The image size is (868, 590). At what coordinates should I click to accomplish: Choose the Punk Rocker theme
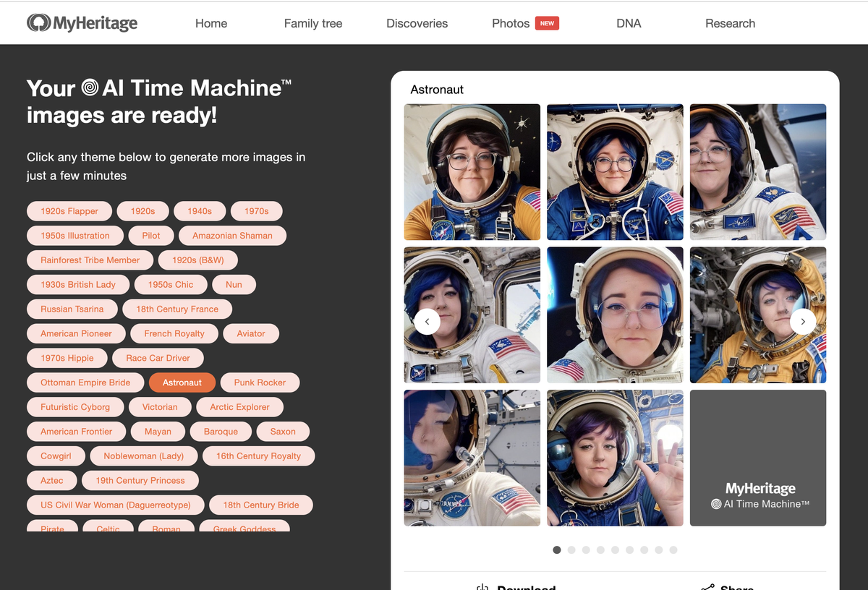point(260,382)
